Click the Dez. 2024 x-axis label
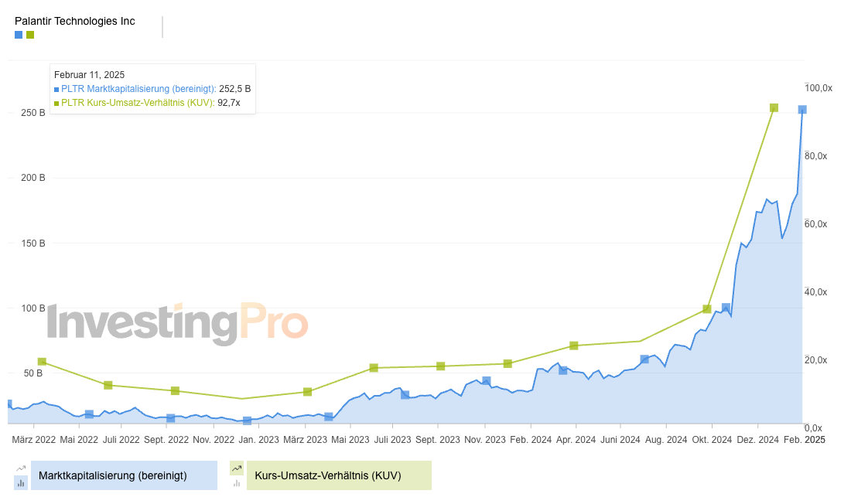This screenshot has width=851, height=504. pyautogui.click(x=757, y=439)
